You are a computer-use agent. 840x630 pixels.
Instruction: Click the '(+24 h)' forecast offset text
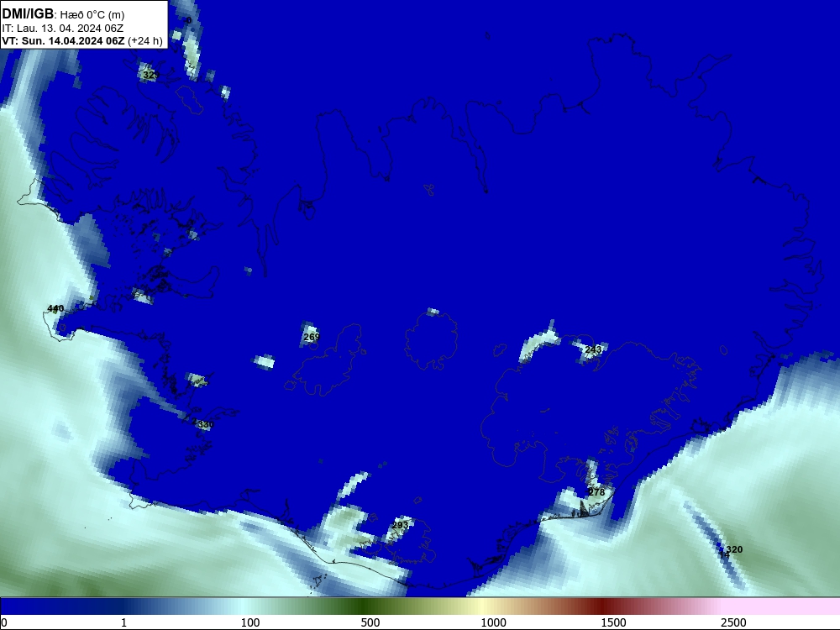coord(144,41)
